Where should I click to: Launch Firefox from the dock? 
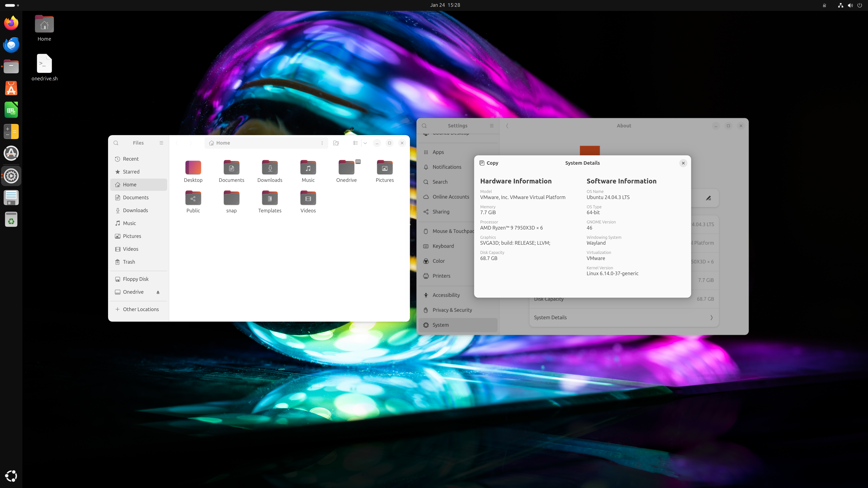(11, 23)
